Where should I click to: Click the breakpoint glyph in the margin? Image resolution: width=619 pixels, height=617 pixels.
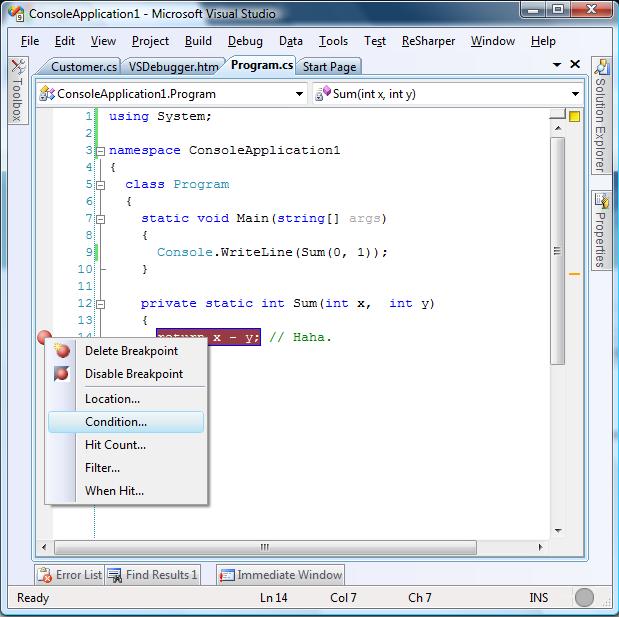(44, 337)
